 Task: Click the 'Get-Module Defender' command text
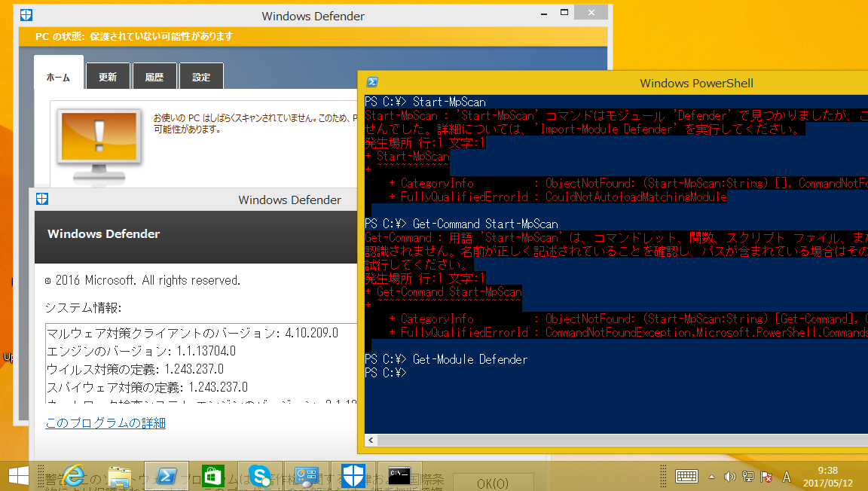click(x=470, y=359)
